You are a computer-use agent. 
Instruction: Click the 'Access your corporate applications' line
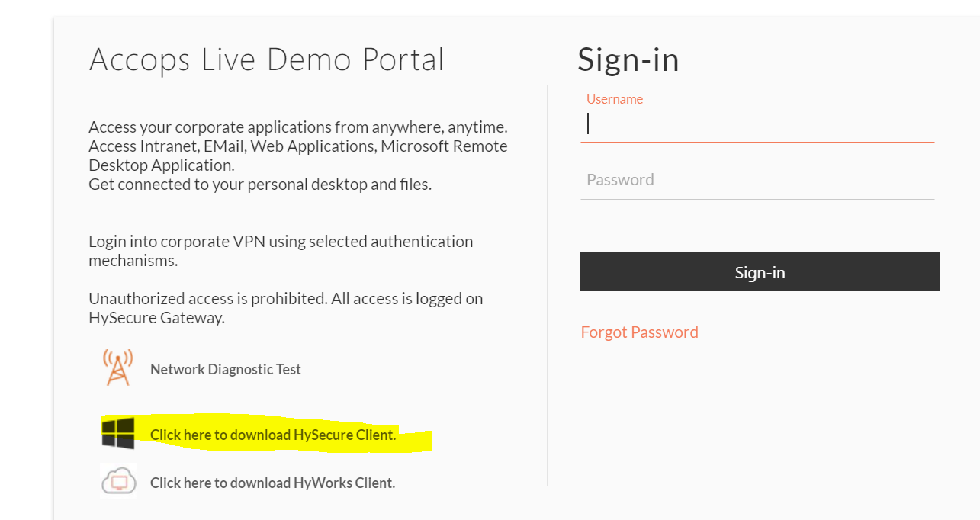(298, 127)
